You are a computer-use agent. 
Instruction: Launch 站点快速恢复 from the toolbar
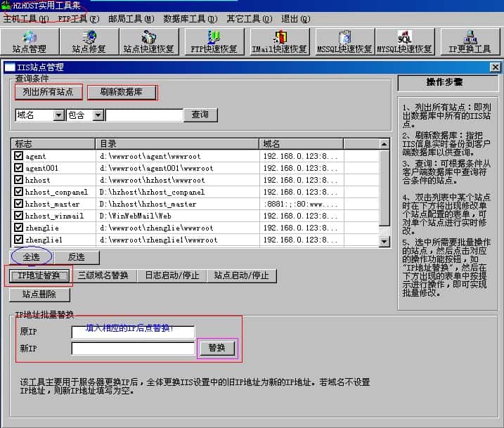[148, 41]
